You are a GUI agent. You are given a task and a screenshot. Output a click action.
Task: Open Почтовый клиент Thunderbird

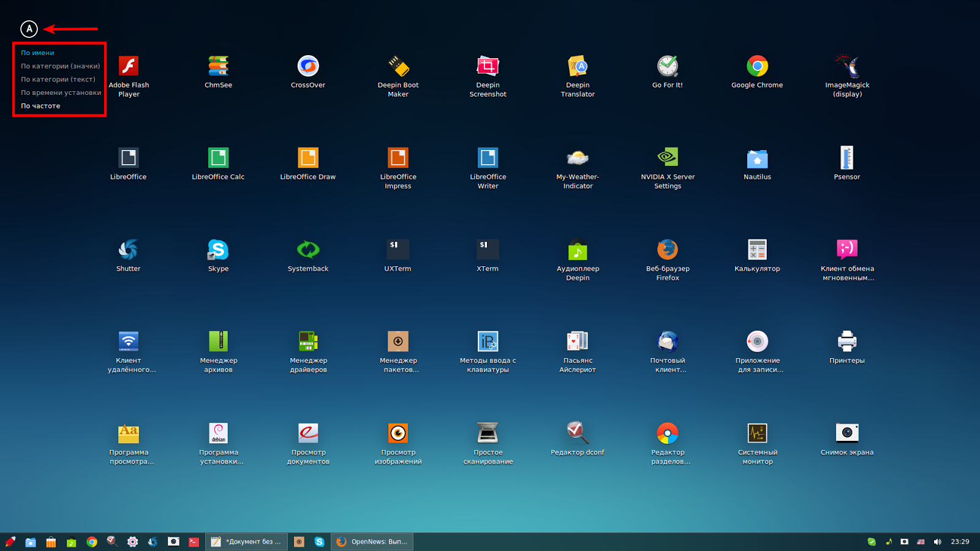point(668,342)
